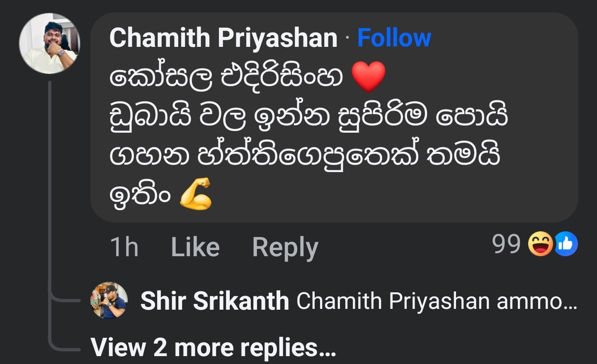597x364 pixels.
Task: Open the tagged Chamith Priyashan mention in reply
Action: click(393, 301)
